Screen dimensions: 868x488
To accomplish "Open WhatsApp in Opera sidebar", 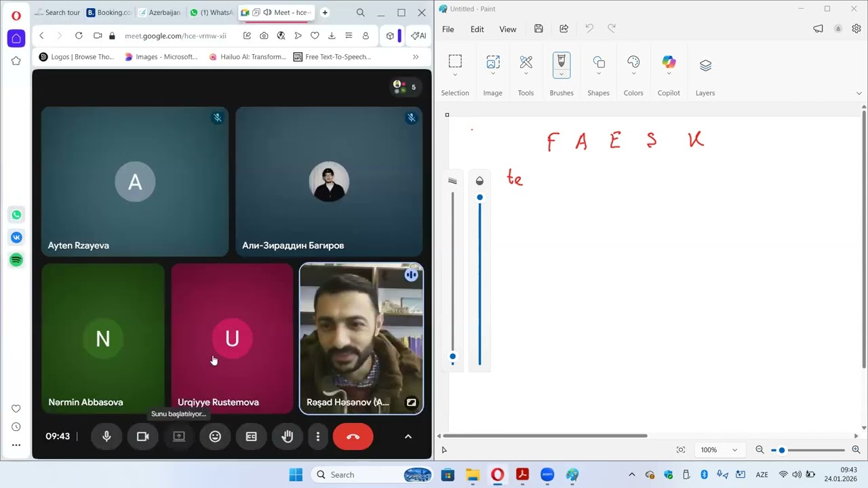I will [x=16, y=215].
